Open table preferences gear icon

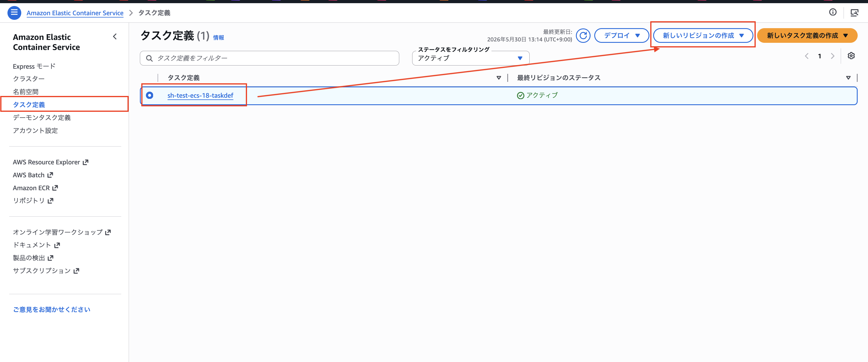[851, 56]
